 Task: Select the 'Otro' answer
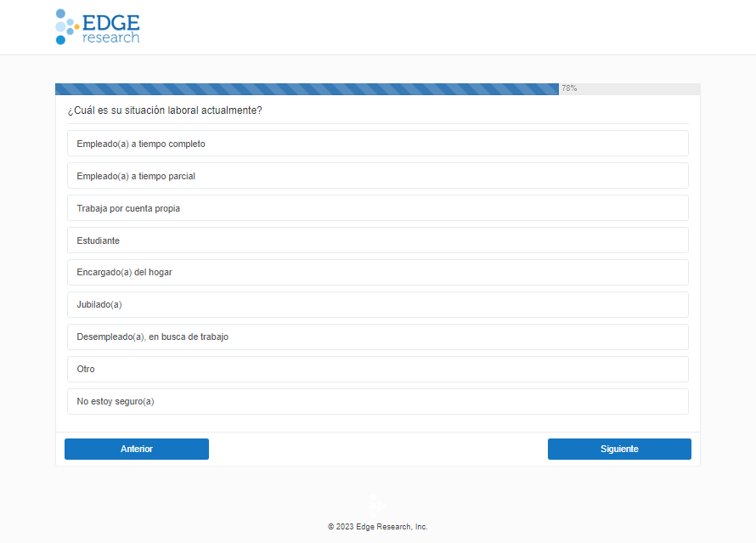[377, 370]
